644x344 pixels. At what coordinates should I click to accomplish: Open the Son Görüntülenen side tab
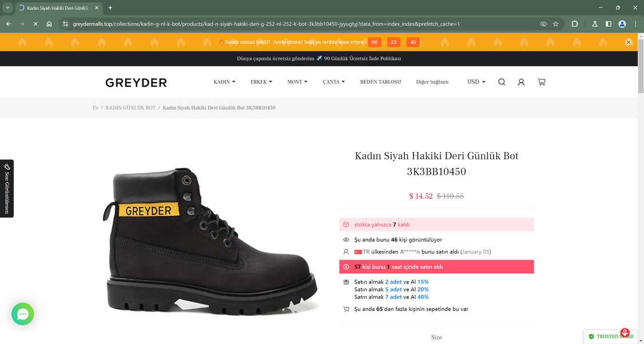click(x=6, y=189)
